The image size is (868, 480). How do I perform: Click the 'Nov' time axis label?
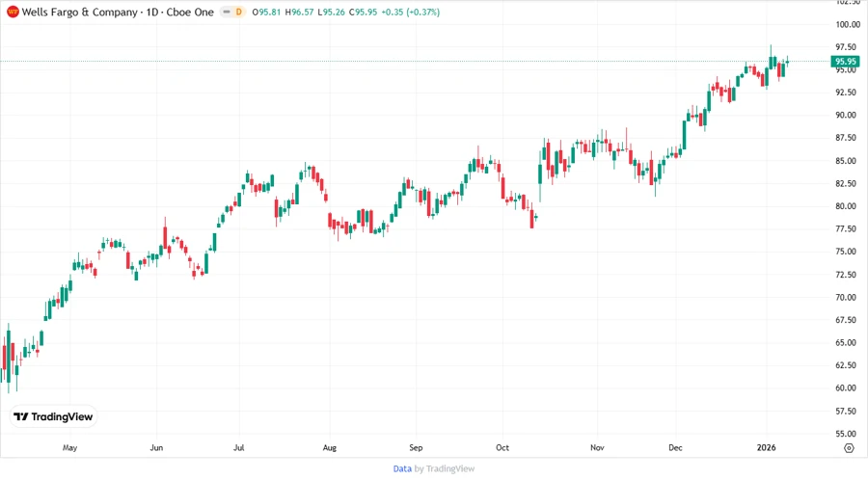[597, 447]
